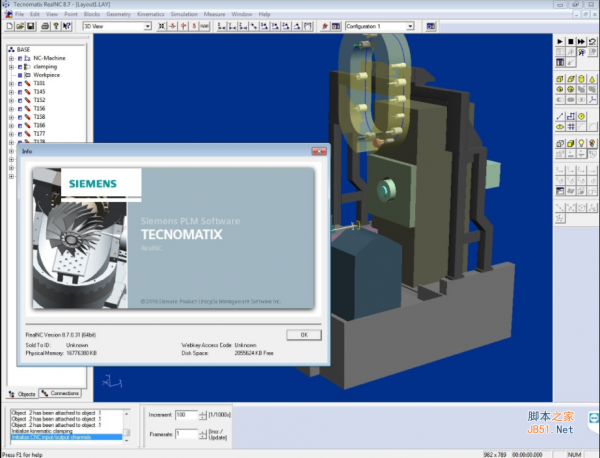The width and height of the screenshot is (600, 458).
Task: Click the table window icon in right toolbar
Action: 560,62
